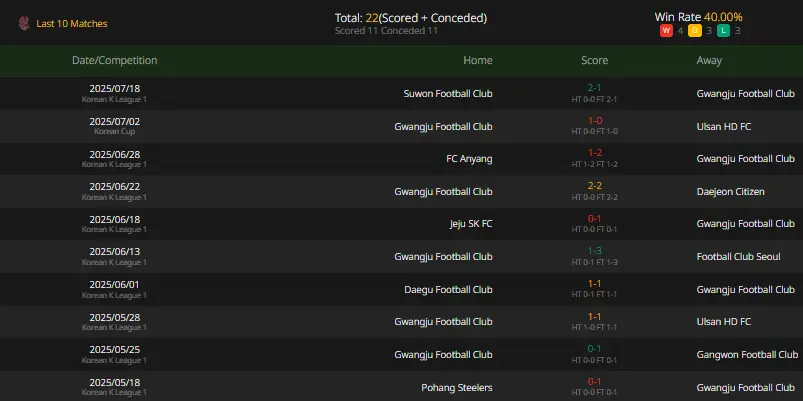Open Daegu Football Club team link
Viewport: 803px width, 401px height.
click(448, 289)
